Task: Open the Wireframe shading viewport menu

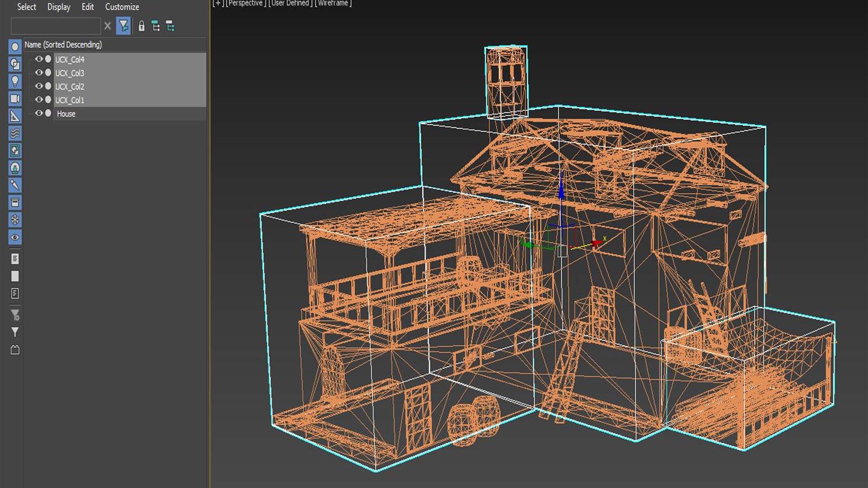Action: pos(333,3)
